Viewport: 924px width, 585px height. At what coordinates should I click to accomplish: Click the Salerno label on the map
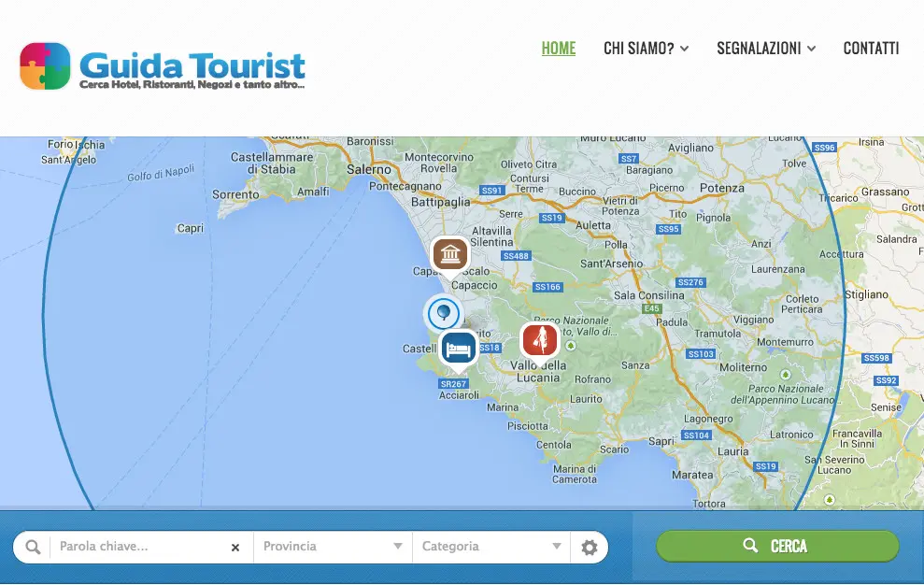click(x=369, y=170)
